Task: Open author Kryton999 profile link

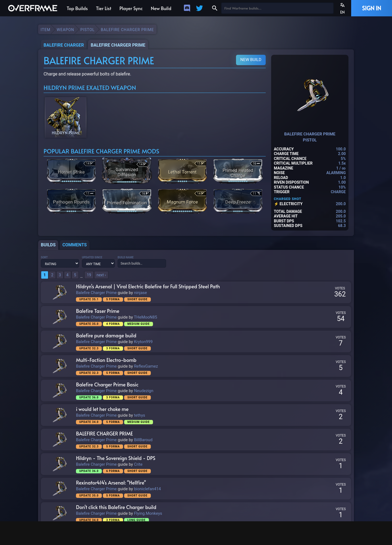Action: (143, 342)
